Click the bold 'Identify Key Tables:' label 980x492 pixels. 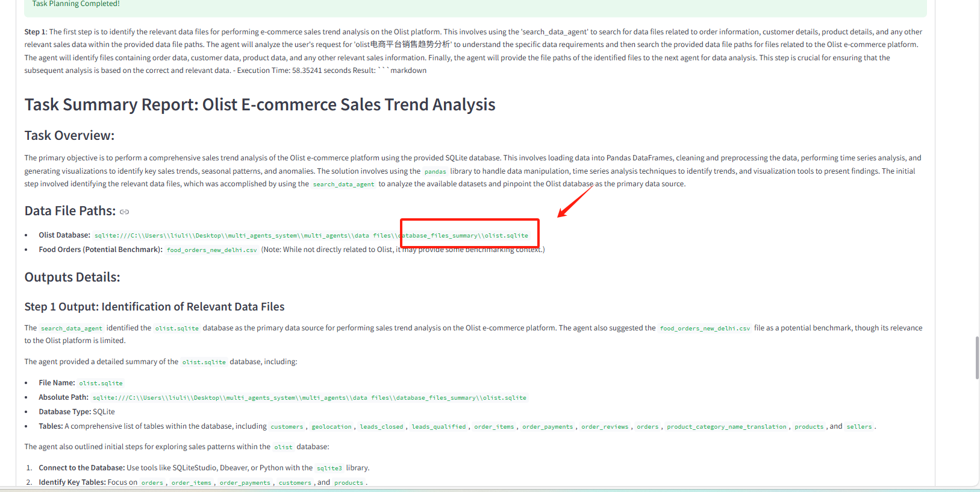pyautogui.click(x=72, y=482)
